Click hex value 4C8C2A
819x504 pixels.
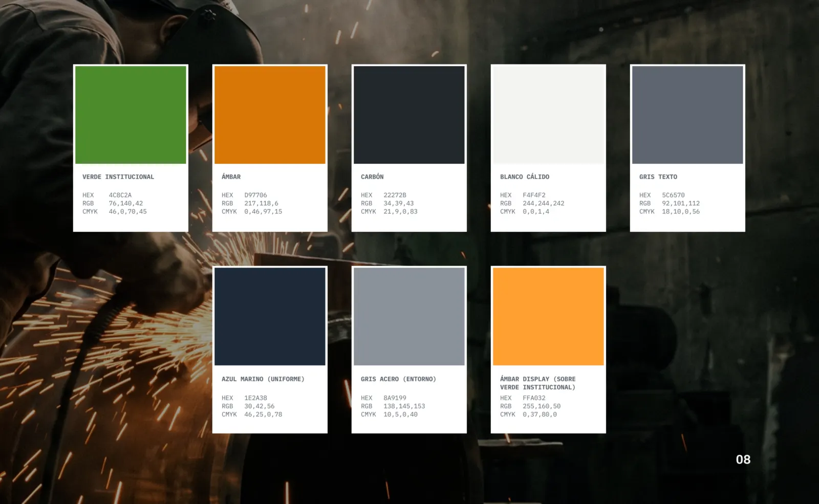[x=120, y=195]
